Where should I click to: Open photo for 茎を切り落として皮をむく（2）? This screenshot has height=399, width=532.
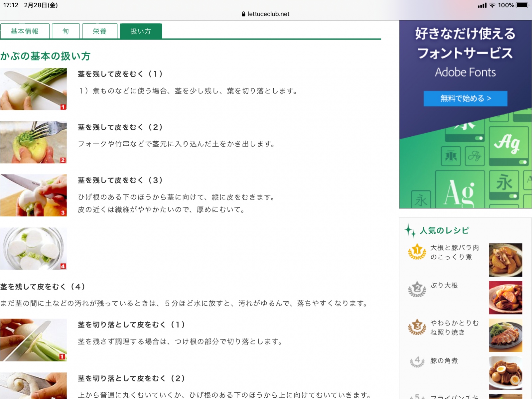34,386
